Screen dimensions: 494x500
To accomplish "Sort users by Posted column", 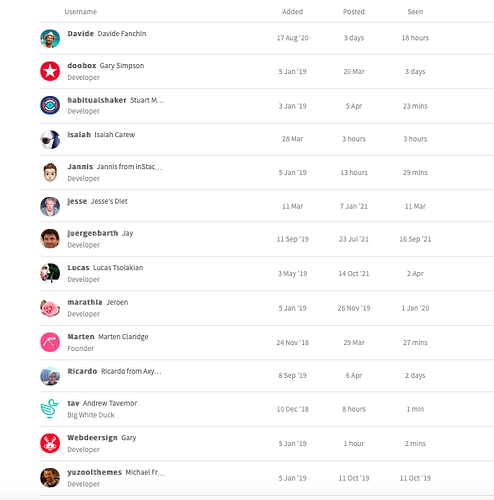I will 354,12.
